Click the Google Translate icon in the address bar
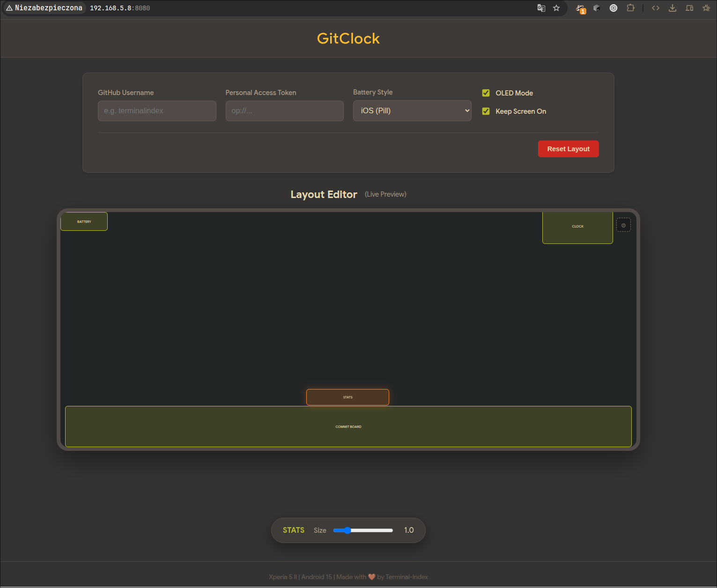Screen dimensions: 717x588 pyautogui.click(x=541, y=8)
